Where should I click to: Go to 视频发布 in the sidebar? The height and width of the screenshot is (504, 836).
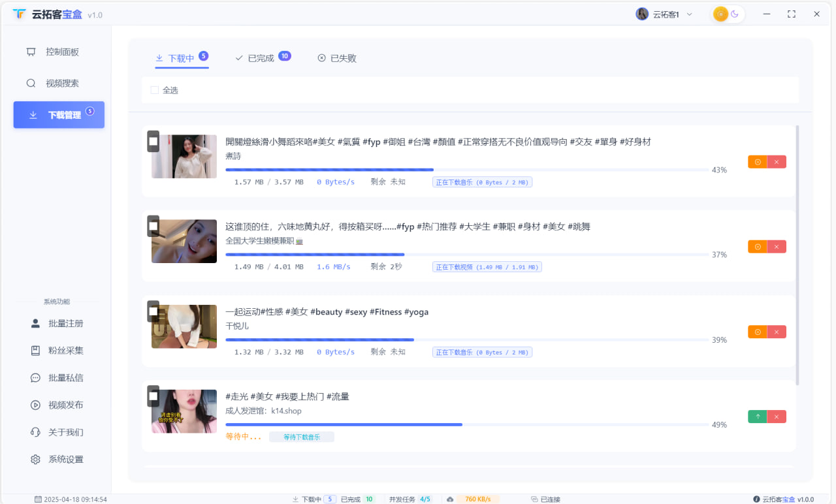click(x=65, y=405)
